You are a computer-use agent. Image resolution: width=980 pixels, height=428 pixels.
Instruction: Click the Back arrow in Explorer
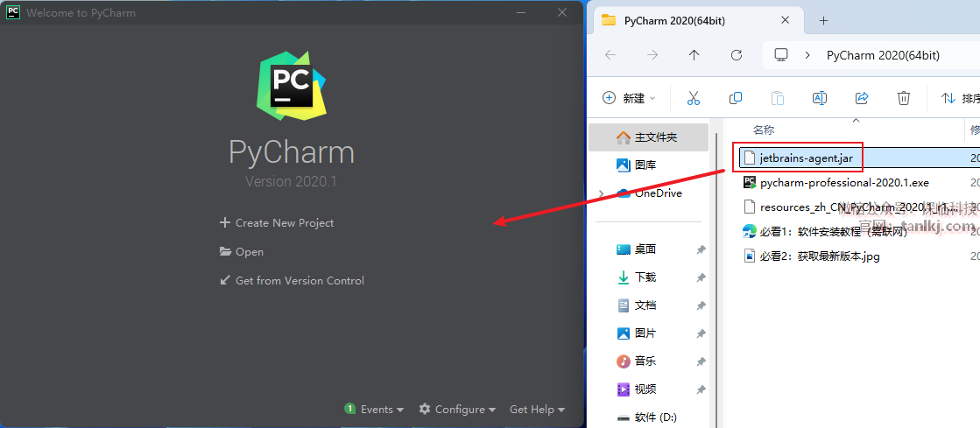pyautogui.click(x=610, y=55)
